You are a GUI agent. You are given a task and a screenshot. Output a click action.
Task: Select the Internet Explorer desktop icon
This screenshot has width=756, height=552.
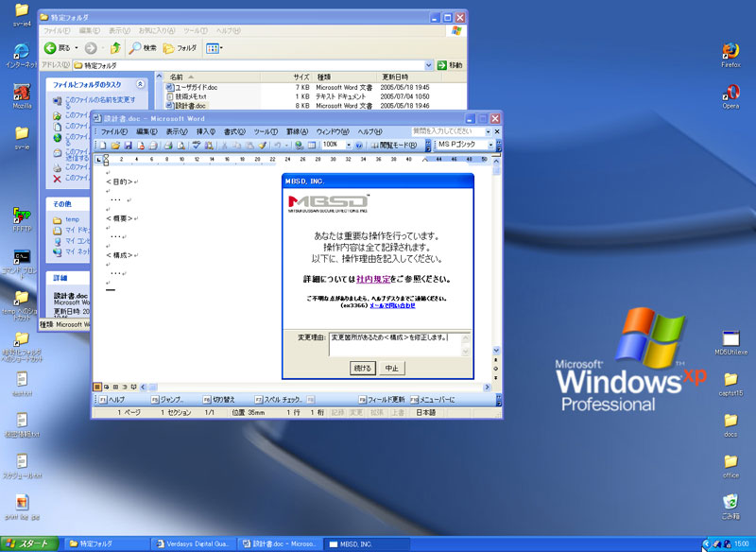(21, 55)
